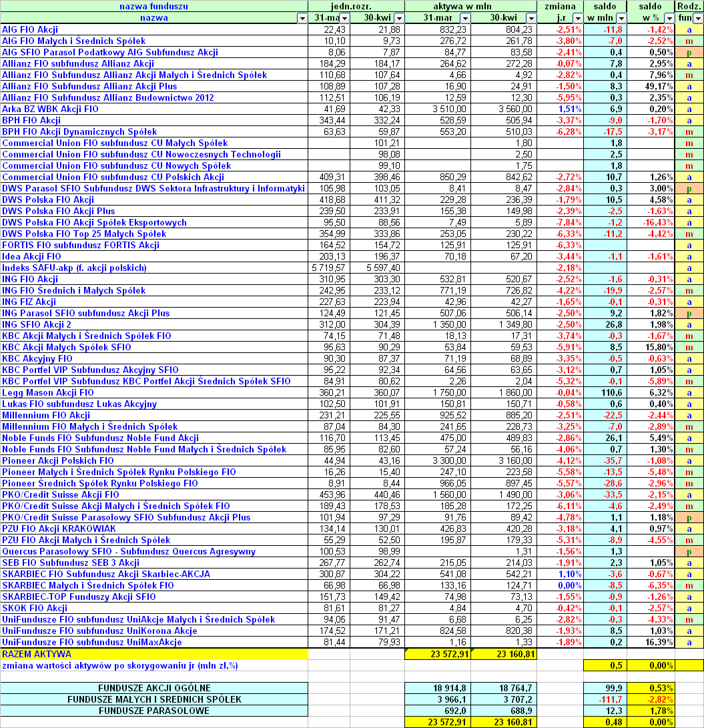The height and width of the screenshot is (728, 704).
Task: Click 'SKARBIEC-TOP Funduszy Akcji SFIO' cell
Action: pos(153,597)
